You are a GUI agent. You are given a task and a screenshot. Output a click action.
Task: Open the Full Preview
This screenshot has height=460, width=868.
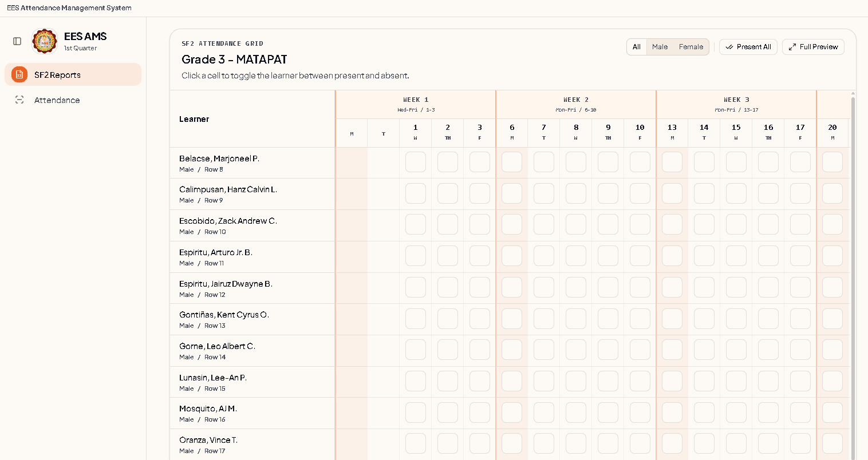(x=813, y=47)
